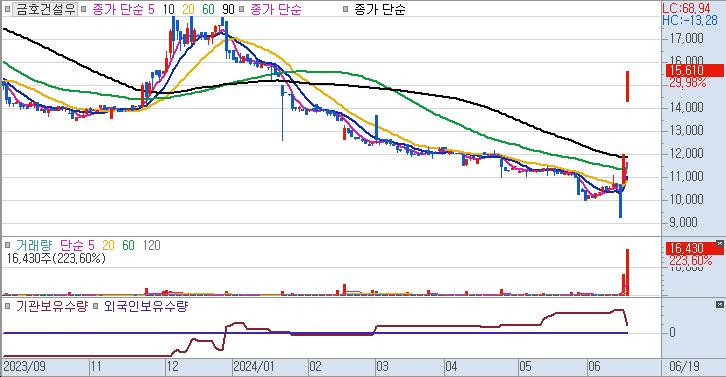726x377 pixels.
Task: Click the 10,000 price axis label
Action: pyautogui.click(x=687, y=200)
